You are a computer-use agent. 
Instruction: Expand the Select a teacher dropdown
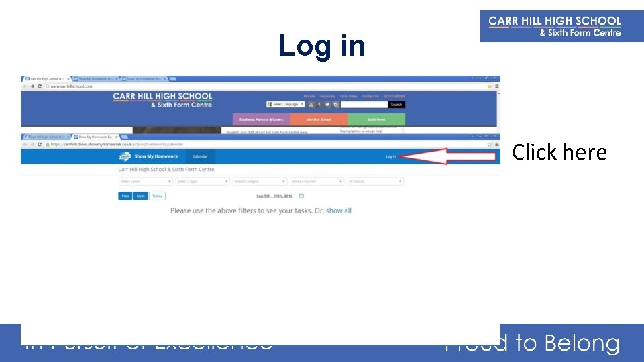coord(317,182)
